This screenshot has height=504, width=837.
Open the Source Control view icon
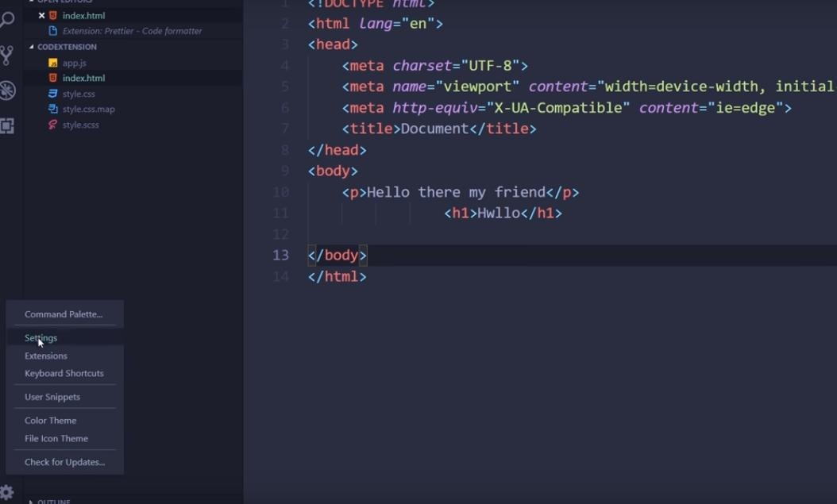[x=6, y=55]
